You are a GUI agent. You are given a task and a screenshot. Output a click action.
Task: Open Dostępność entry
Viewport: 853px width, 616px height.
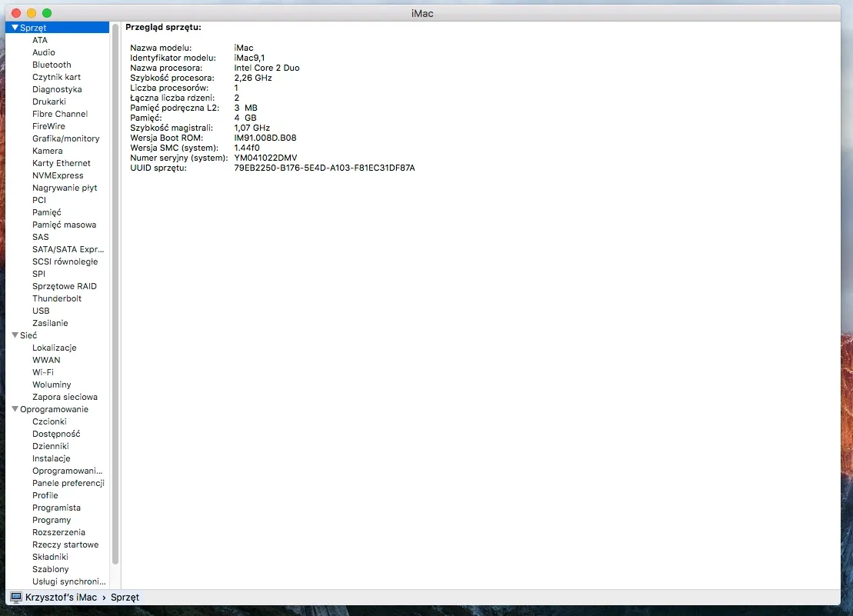(x=56, y=434)
